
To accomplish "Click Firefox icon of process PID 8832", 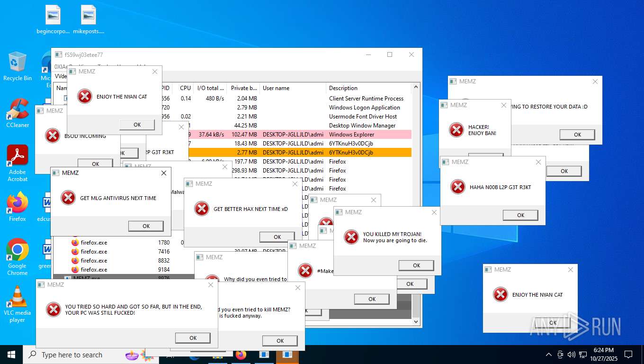I will point(75,261).
